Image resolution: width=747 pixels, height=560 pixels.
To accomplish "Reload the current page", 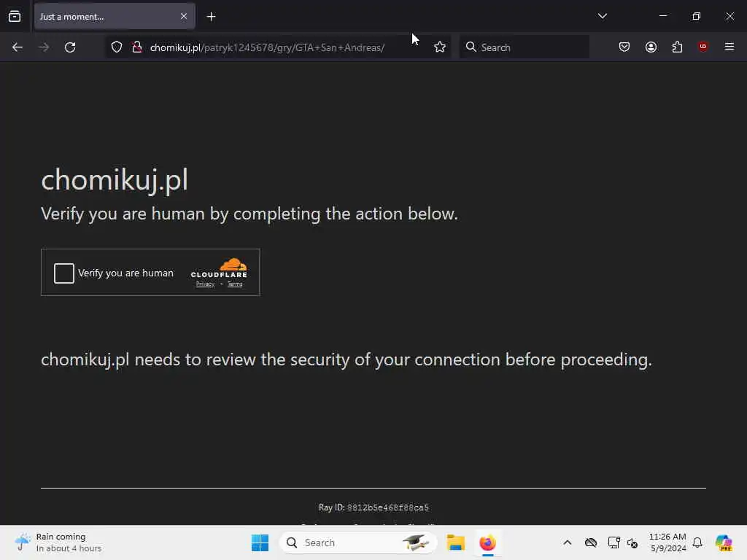I will tap(70, 47).
